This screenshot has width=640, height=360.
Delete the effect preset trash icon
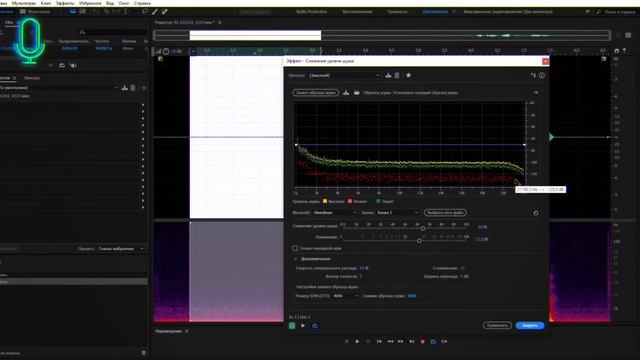(x=397, y=75)
